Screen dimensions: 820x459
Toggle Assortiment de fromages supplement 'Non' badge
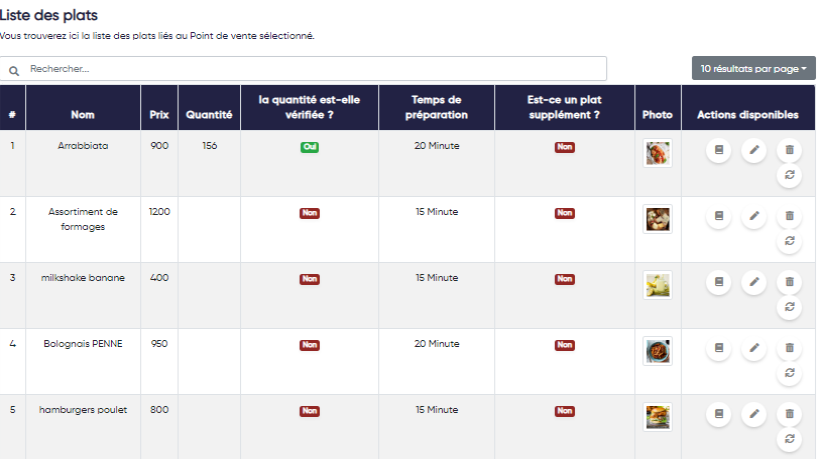565,213
